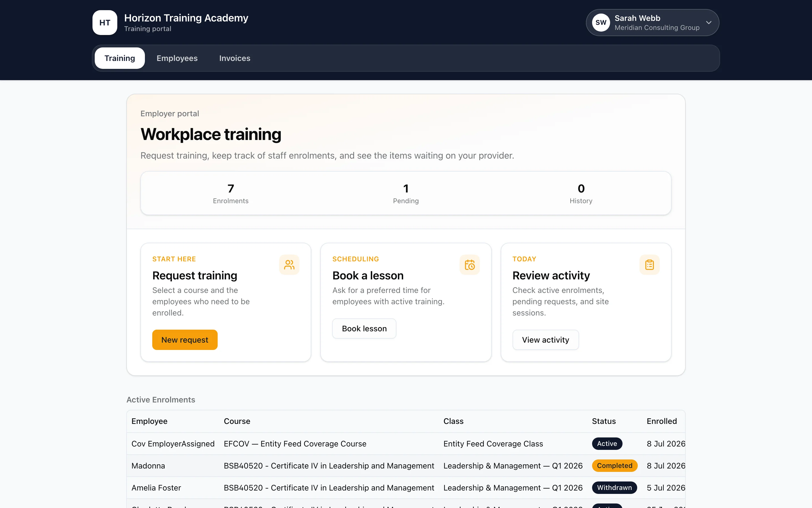Viewport: 812px width, 508px height.
Task: Click the 0 History stat
Action: point(581,193)
